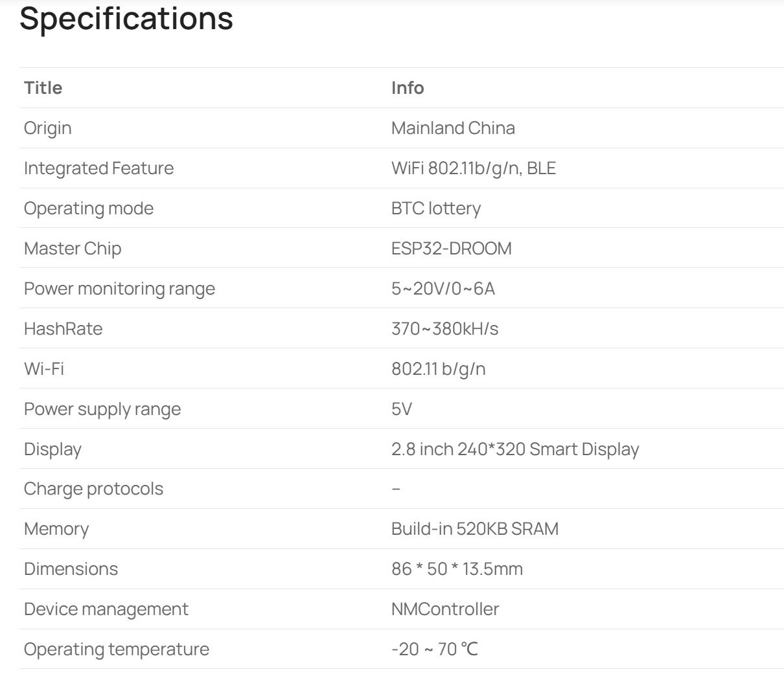The image size is (784, 674).
Task: Select the 5~20V/0~6A value
Action: 443,289
